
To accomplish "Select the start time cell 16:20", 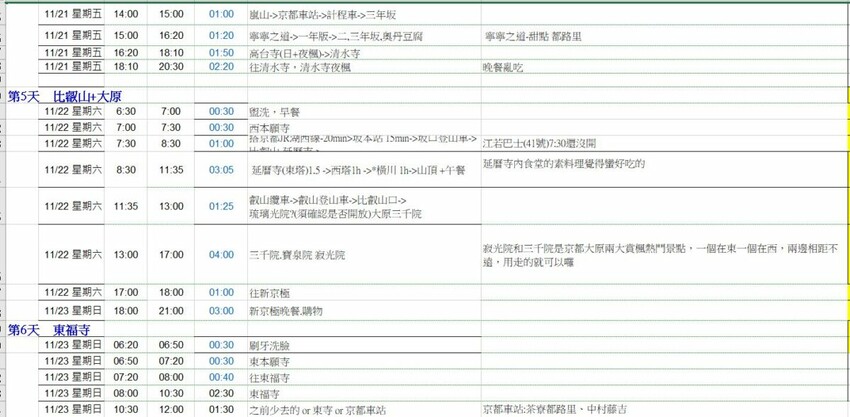I will pos(127,51).
